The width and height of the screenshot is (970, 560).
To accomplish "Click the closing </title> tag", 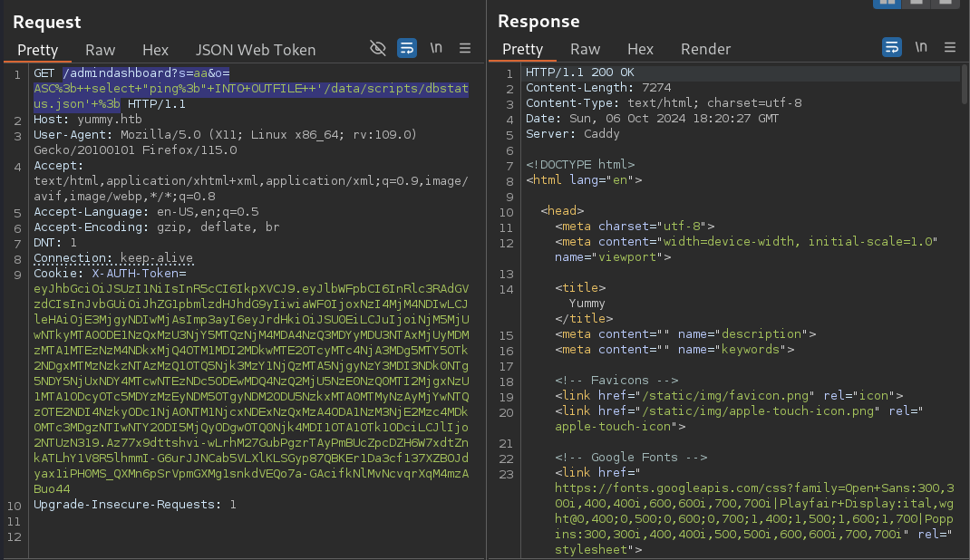I will tap(584, 319).
